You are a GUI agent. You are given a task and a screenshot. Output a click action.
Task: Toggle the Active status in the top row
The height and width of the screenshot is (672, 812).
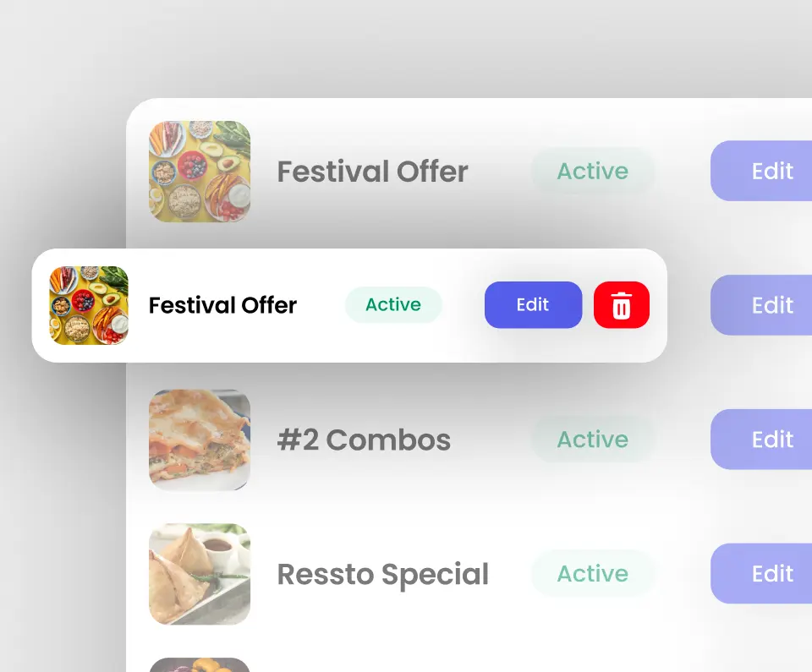click(x=592, y=171)
